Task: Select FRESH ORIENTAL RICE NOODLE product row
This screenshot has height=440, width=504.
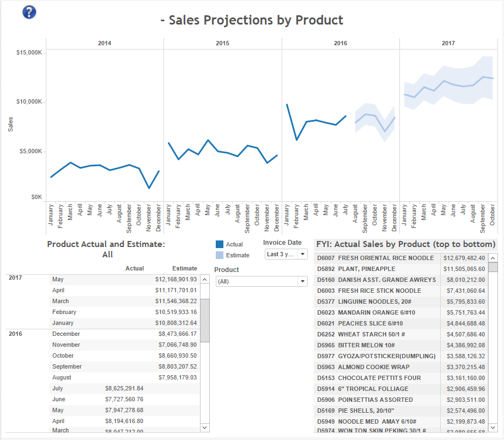Action: tap(401, 258)
